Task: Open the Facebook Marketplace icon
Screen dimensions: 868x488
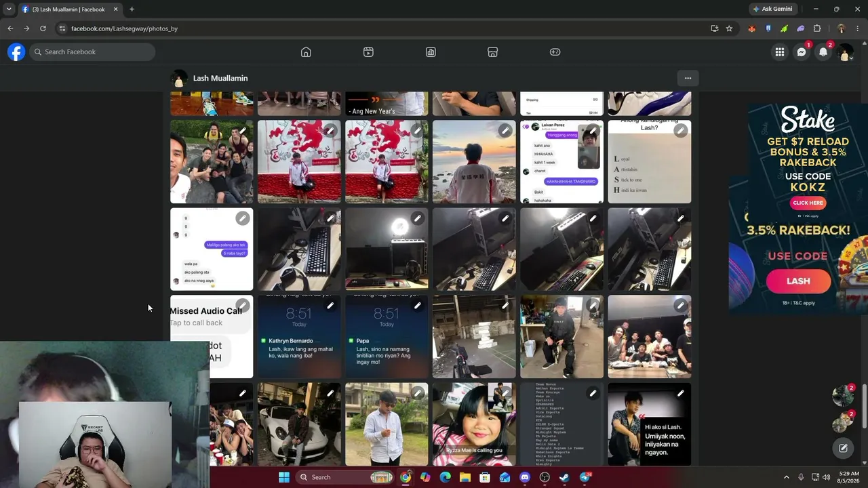Action: click(x=493, y=52)
